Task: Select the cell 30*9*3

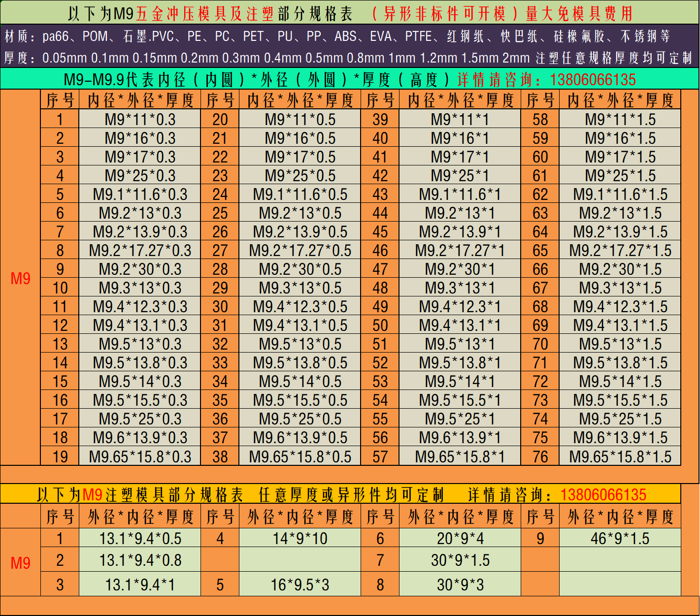Action: tap(460, 584)
